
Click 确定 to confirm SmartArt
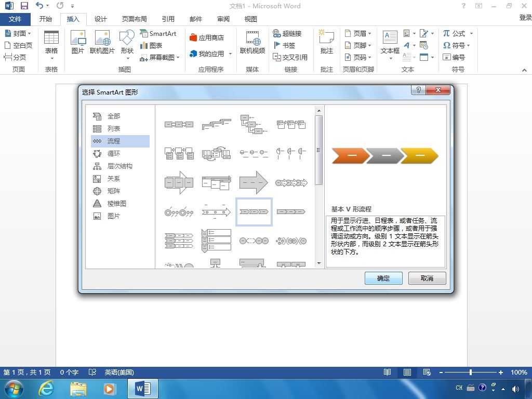(x=383, y=278)
